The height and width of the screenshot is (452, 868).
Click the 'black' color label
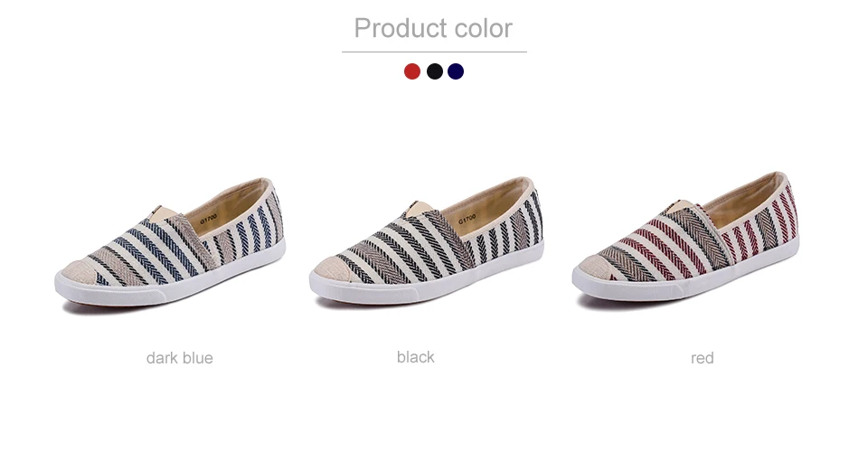tap(415, 357)
